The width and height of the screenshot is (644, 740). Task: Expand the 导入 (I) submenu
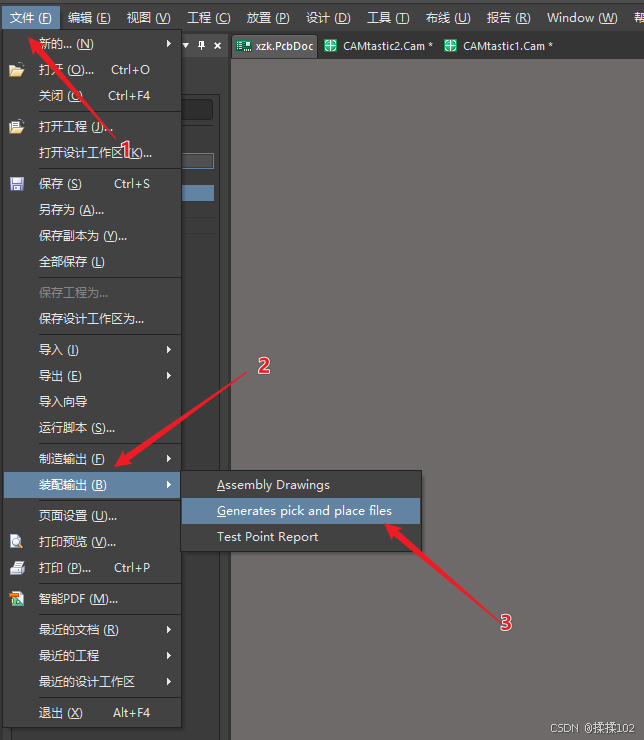tap(92, 350)
